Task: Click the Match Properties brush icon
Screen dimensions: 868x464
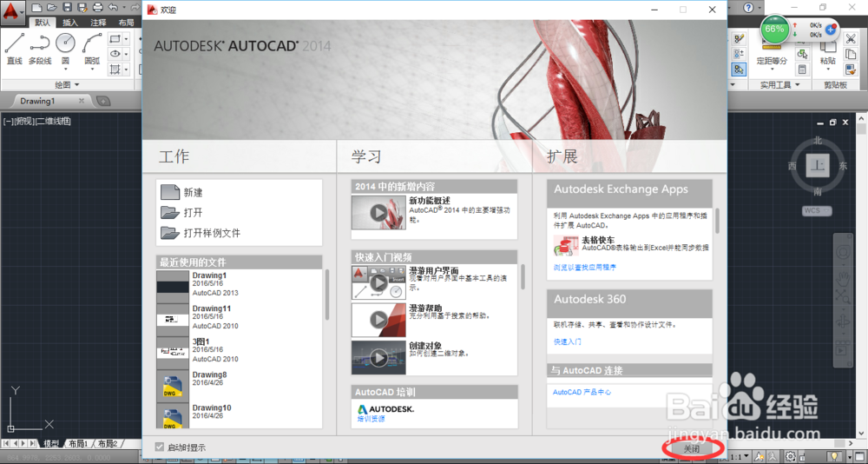Action: point(851,70)
